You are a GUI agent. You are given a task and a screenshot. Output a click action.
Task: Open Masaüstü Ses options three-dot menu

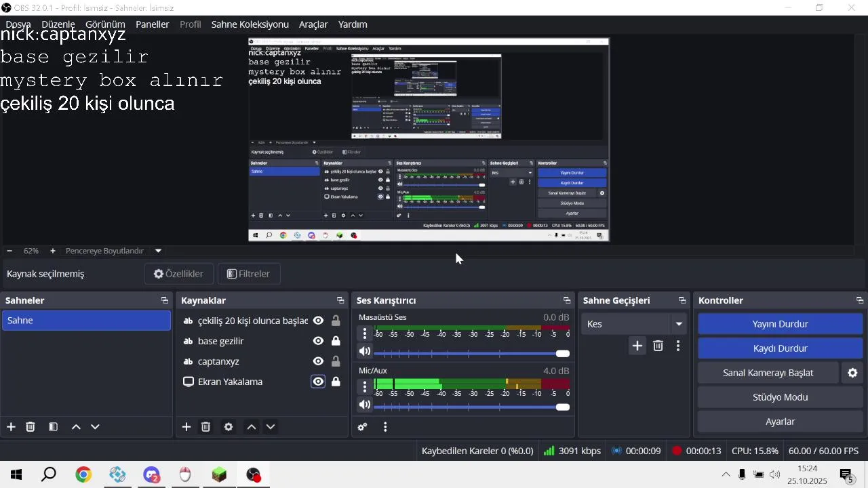click(x=365, y=333)
